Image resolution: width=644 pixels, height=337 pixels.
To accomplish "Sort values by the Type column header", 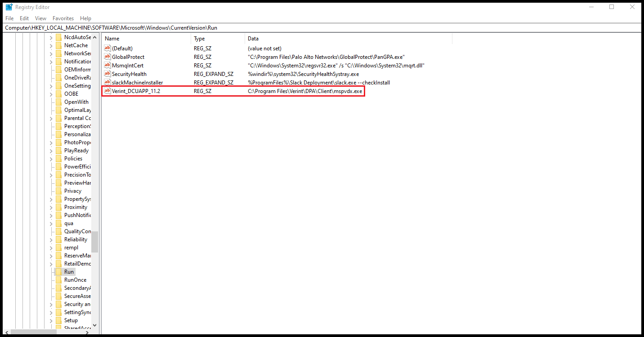I will coord(218,39).
